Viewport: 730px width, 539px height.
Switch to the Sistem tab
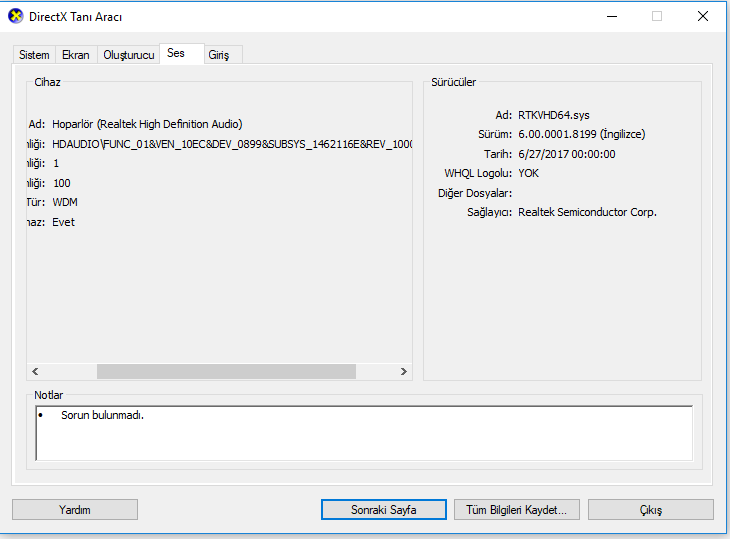[x=34, y=55]
